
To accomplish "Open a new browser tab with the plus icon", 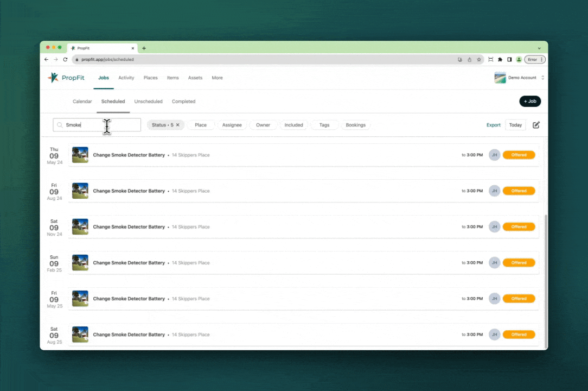I will click(x=144, y=48).
